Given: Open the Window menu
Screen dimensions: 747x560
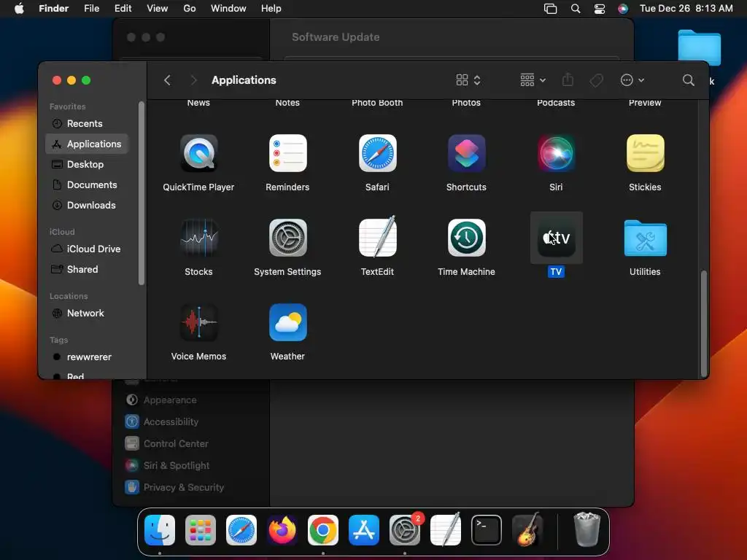Looking at the screenshot, I should [228, 9].
